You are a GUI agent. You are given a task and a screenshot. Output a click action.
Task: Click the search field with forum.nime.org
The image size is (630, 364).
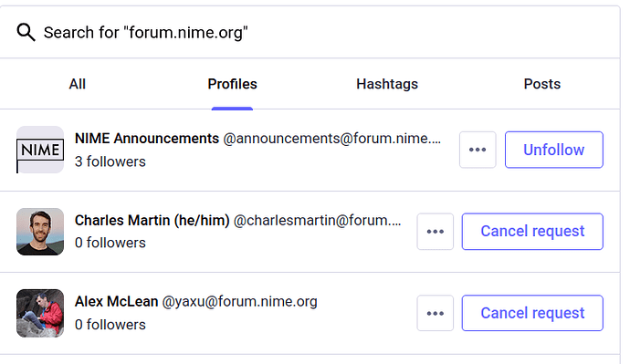(310, 32)
